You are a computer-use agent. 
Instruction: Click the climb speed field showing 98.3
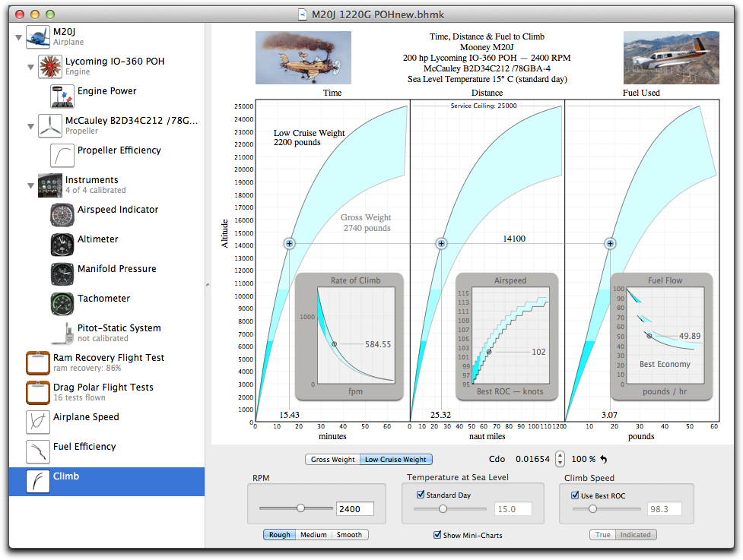pos(665,509)
